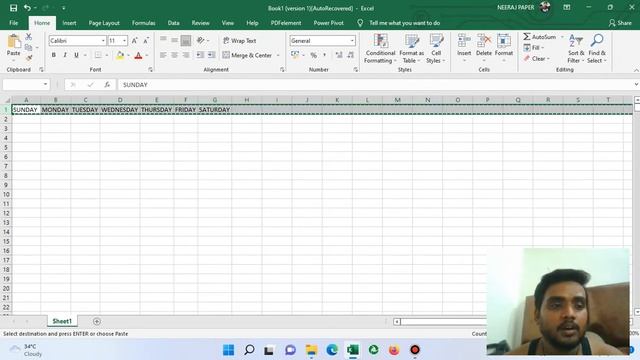Viewport: 640px width, 360px height.
Task: Open the General number format dropdown
Action: click(x=352, y=41)
